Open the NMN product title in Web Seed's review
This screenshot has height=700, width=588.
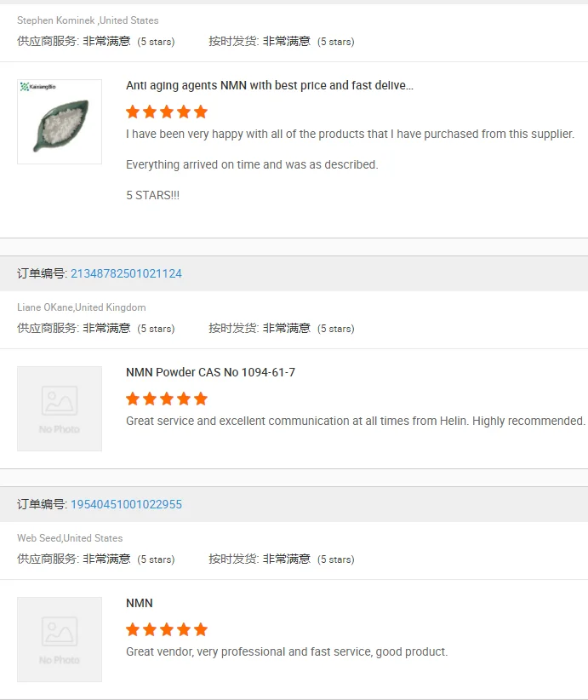[140, 603]
